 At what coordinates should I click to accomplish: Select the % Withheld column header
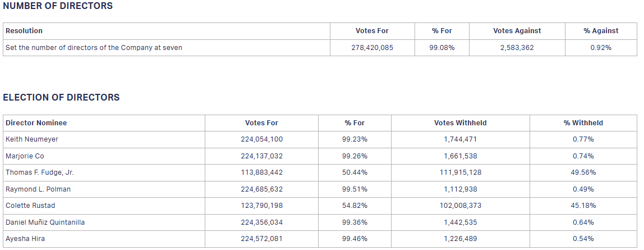(x=583, y=123)
